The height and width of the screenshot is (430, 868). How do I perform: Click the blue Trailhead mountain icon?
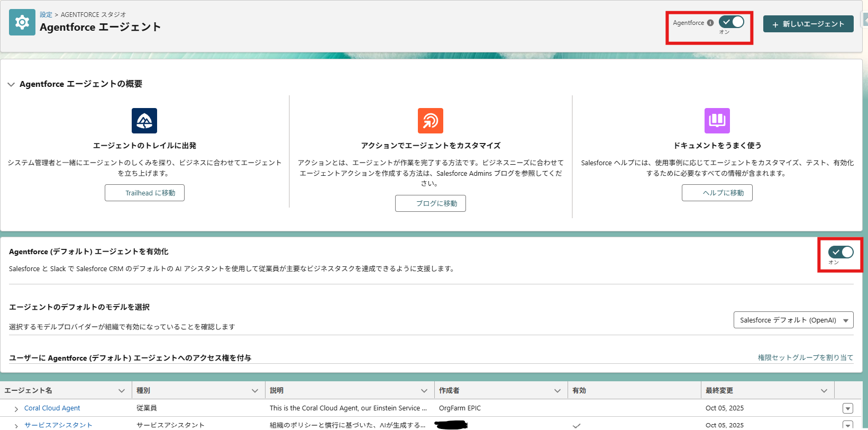pyautogui.click(x=144, y=121)
